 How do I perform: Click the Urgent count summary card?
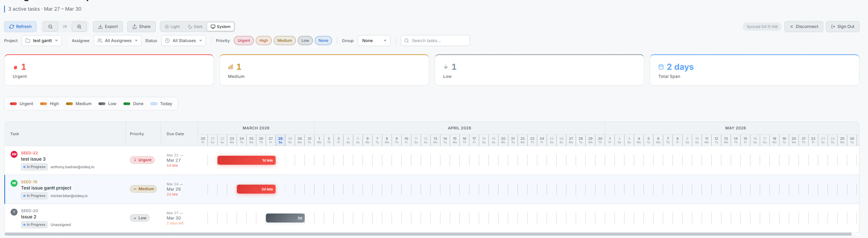(109, 70)
